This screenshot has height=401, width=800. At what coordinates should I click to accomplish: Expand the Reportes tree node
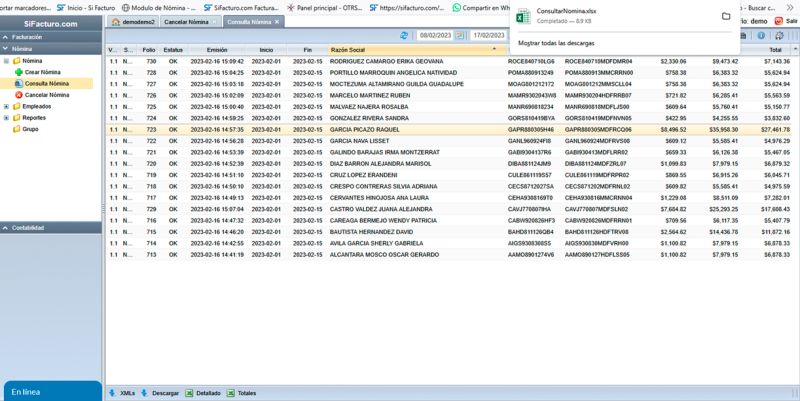6,117
